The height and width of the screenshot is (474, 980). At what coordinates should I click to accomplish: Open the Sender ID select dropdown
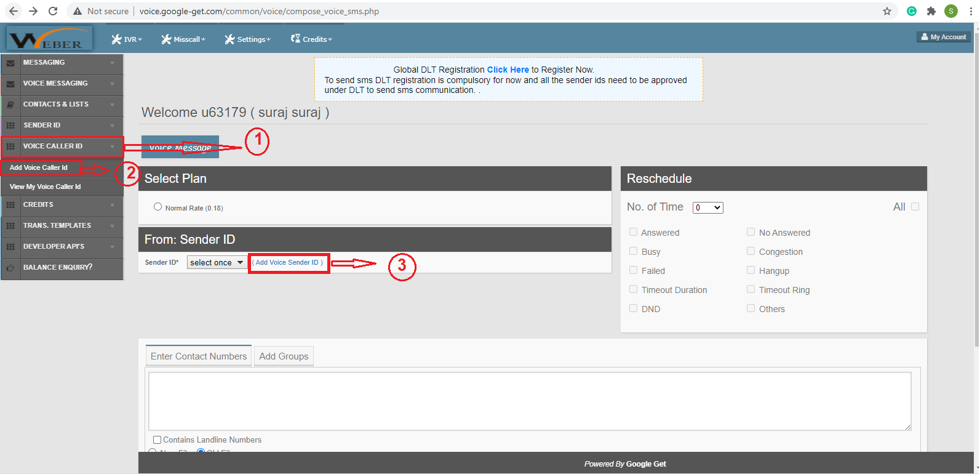(x=216, y=263)
